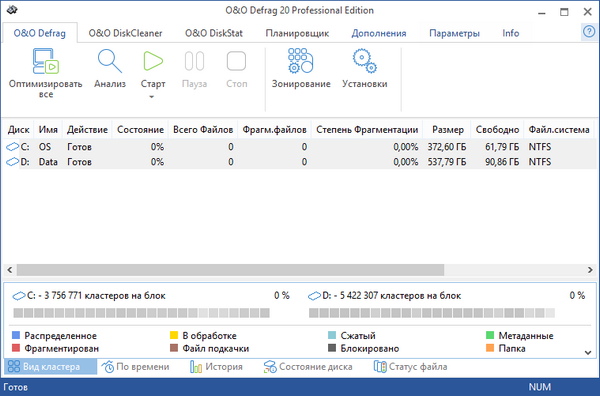Open the Статус файла view tab
Image resolution: width=600 pixels, height=396 pixels.
(x=410, y=367)
